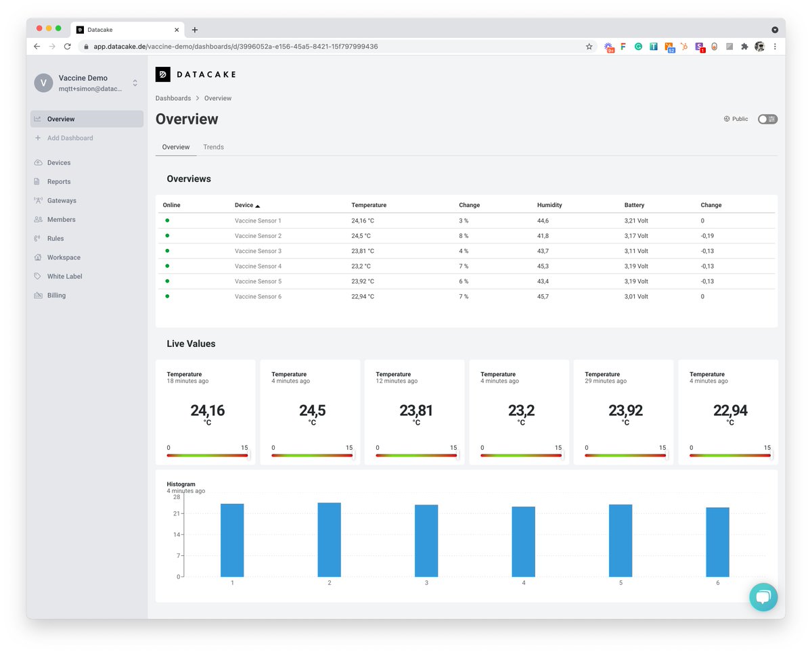Toggle the dashboard edit mode switch

pos(767,119)
